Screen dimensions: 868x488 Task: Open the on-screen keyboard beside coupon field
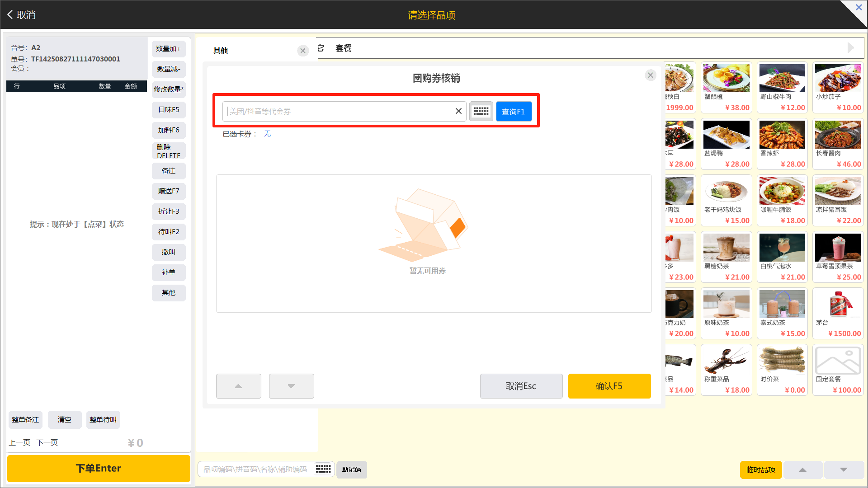[x=481, y=111]
